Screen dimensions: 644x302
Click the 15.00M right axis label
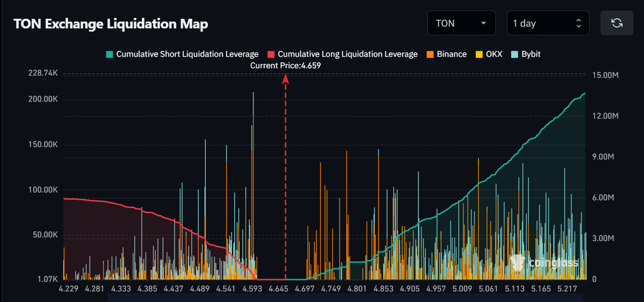(606, 75)
